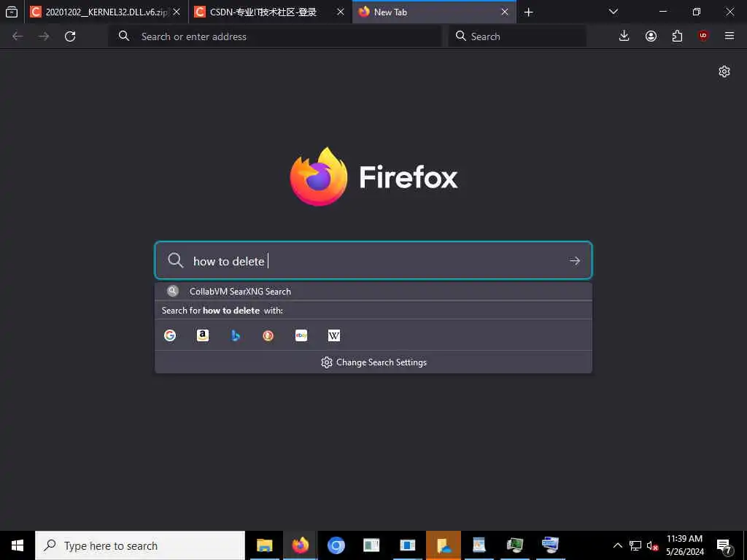Open muted volume tray icon

click(652, 545)
